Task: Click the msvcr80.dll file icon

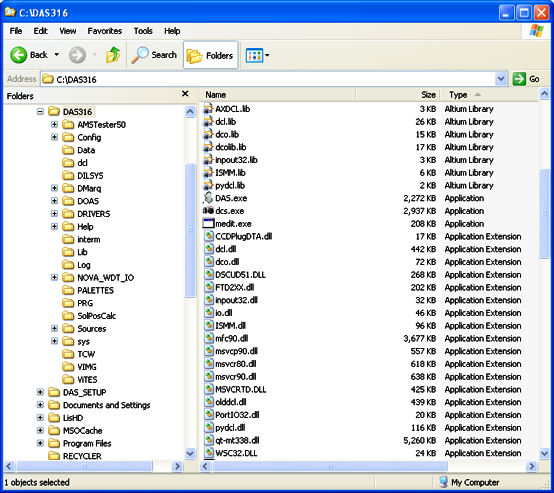Action: coord(209,364)
